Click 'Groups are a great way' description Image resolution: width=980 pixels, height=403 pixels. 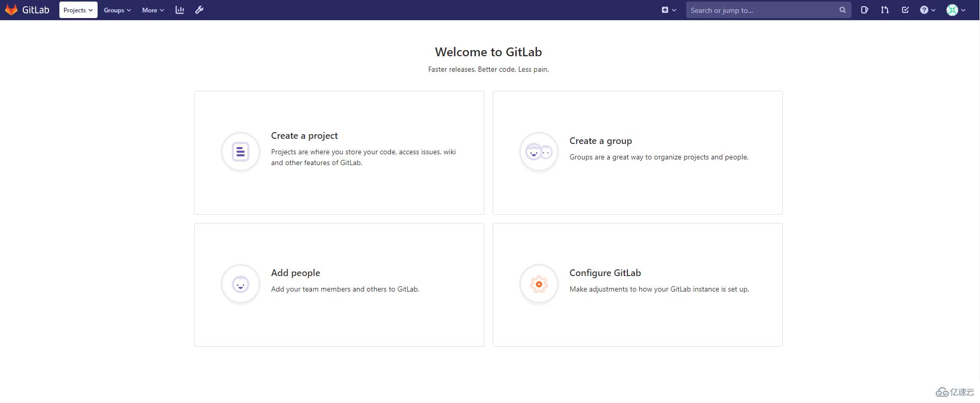659,157
